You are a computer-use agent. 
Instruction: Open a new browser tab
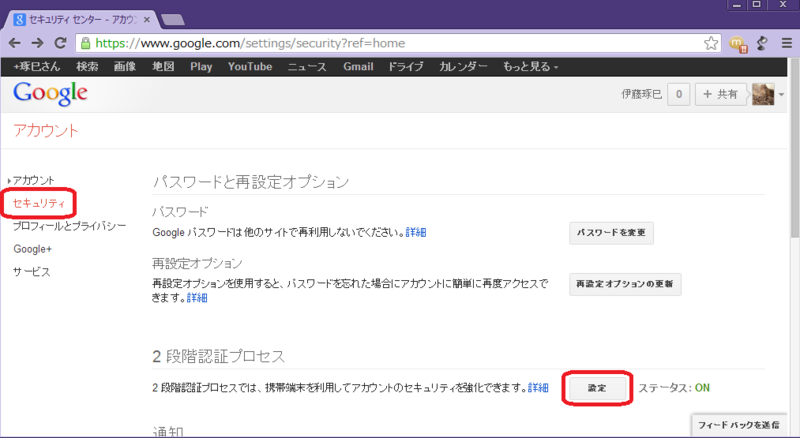pyautogui.click(x=173, y=20)
